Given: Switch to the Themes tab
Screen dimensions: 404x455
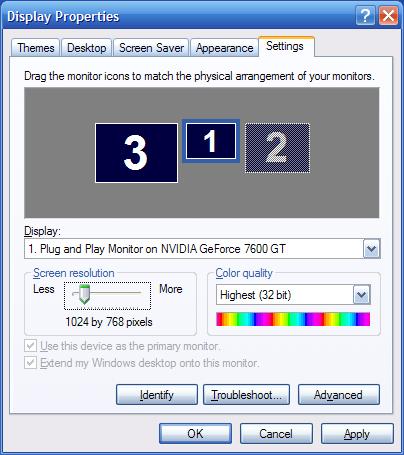Looking at the screenshot, I should pos(36,48).
